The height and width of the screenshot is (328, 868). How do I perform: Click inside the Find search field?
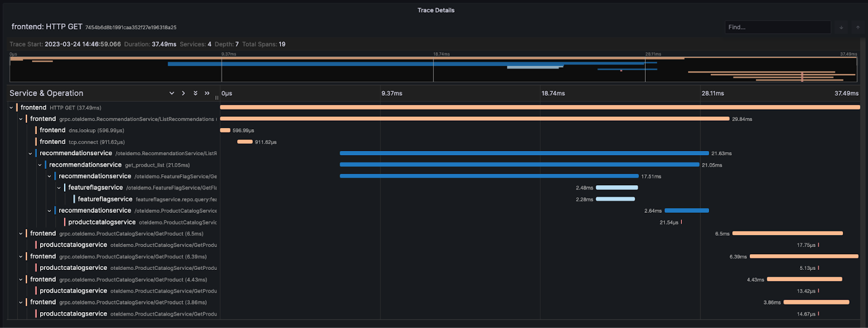tap(777, 27)
